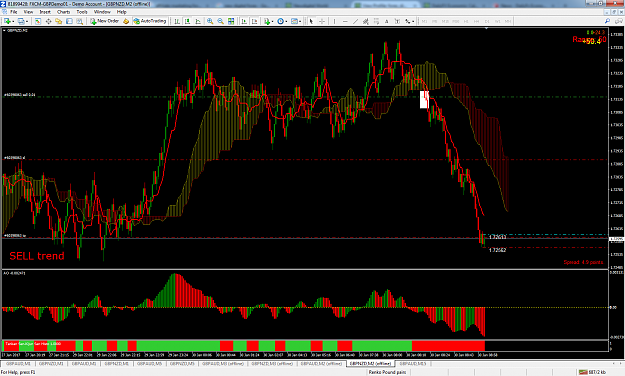Viewport: 625px width, 376px height.
Task: Open the search magnifier at top right
Action: click(x=607, y=21)
